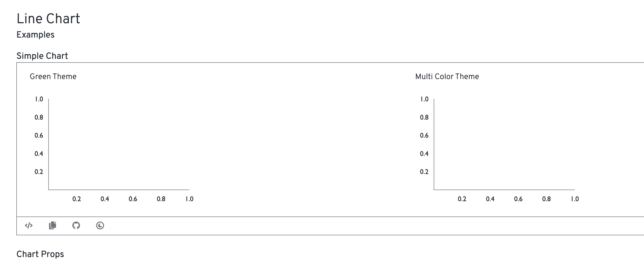Jump to the Simple Chart heading
This screenshot has width=644, height=260.
coord(42,56)
